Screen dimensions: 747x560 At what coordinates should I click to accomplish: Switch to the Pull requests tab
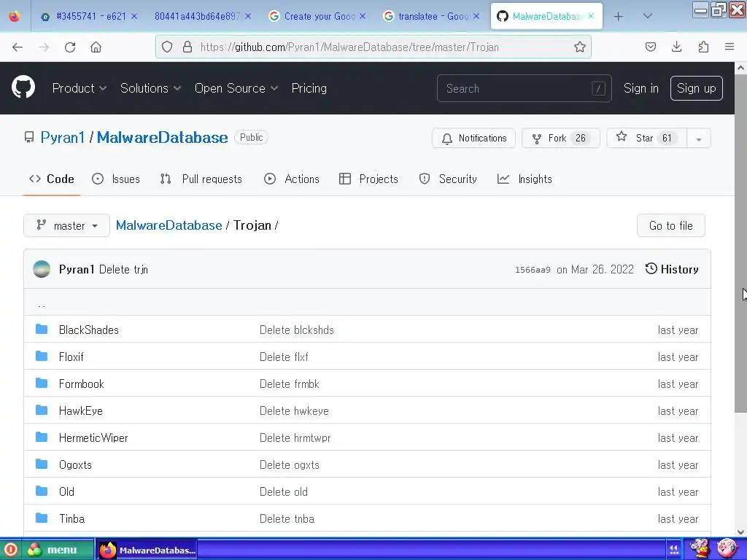coord(201,179)
